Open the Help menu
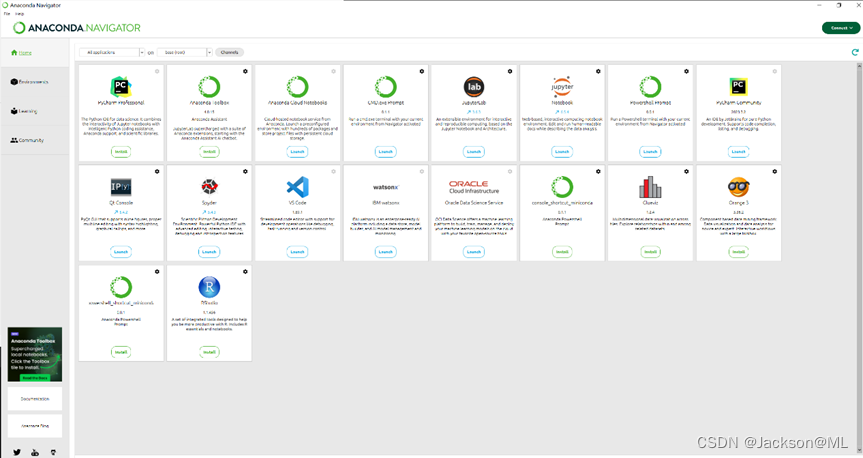863x458 pixels. click(19, 14)
